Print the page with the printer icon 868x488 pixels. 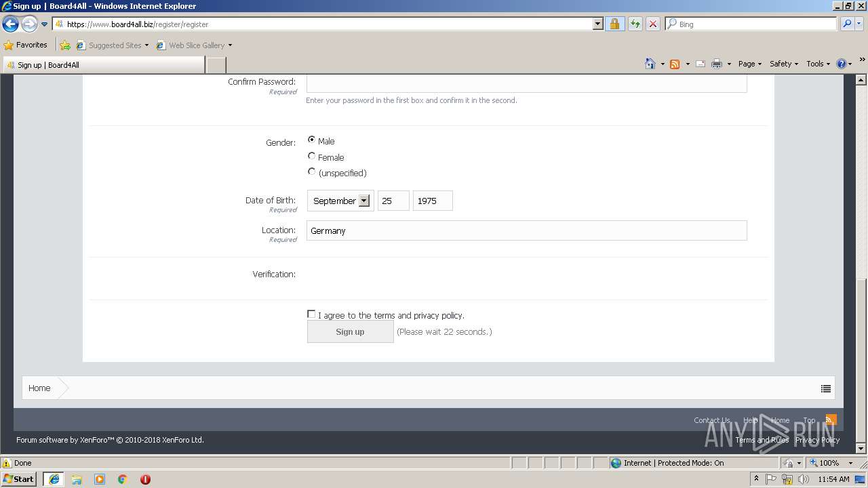(x=716, y=64)
